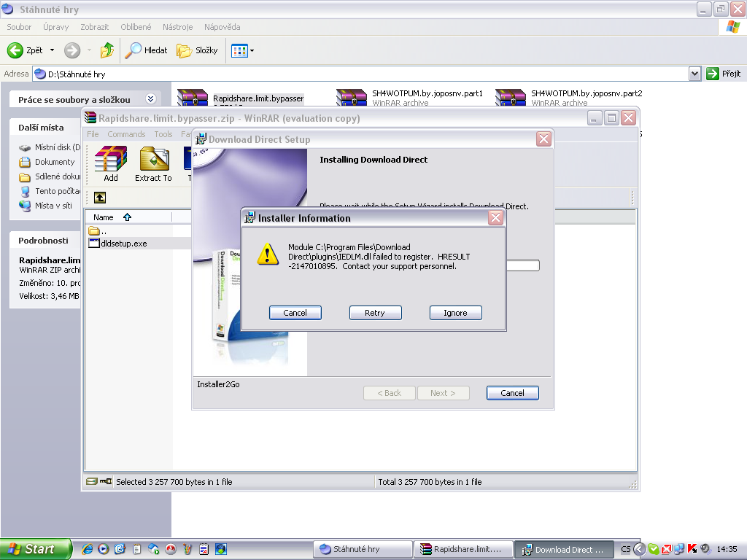The height and width of the screenshot is (560, 747).
Task: Select the Rapidshare.limit.bypasser archive file in Explorer
Action: 241,98
